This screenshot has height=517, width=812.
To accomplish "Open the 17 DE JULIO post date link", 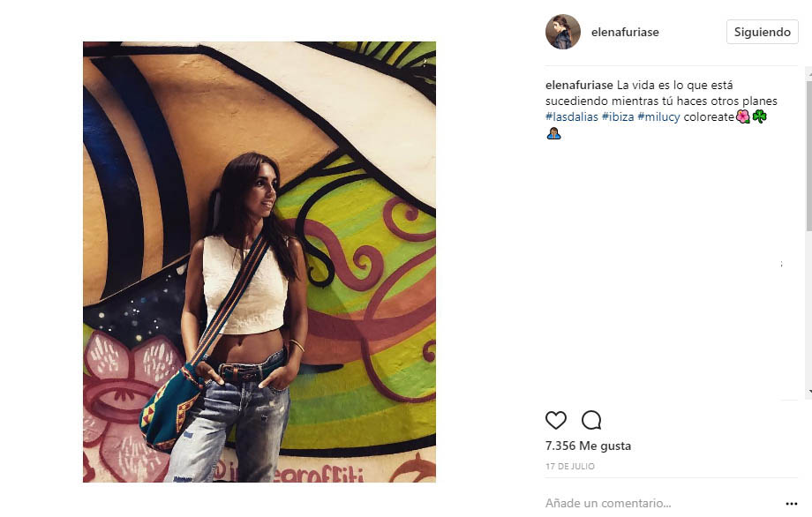I will 570,467.
